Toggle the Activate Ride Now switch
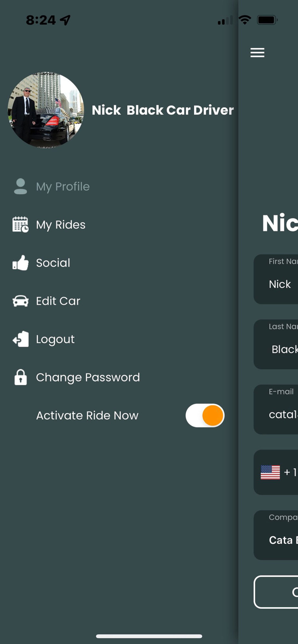Screen dimensions: 298x644 205,415
